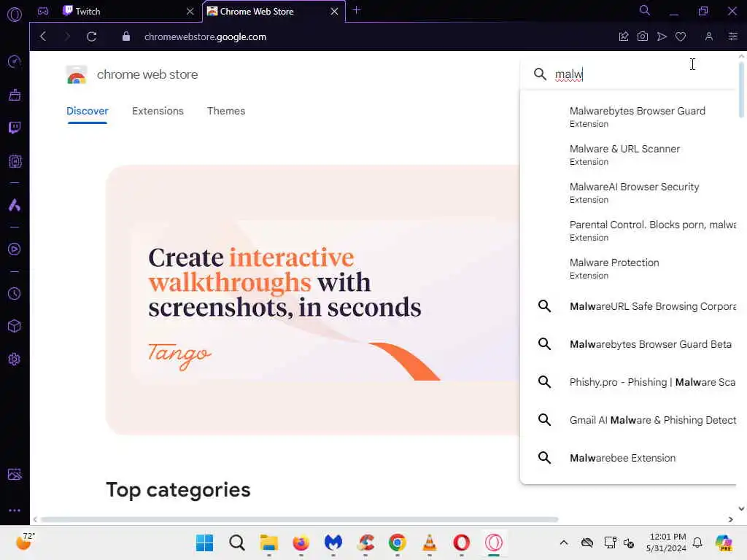Open File Explorer from taskbar
747x560 pixels.
(x=268, y=542)
